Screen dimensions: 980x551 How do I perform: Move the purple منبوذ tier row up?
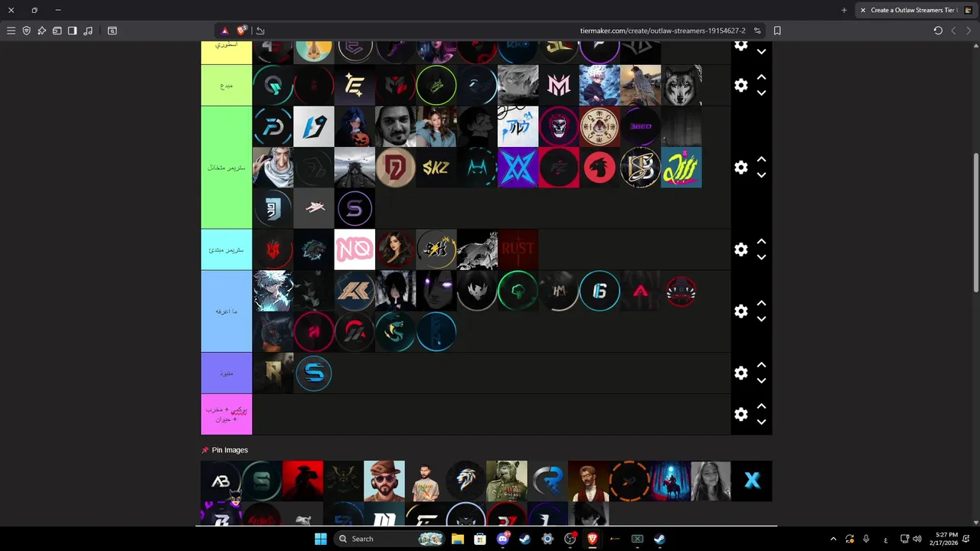(762, 365)
